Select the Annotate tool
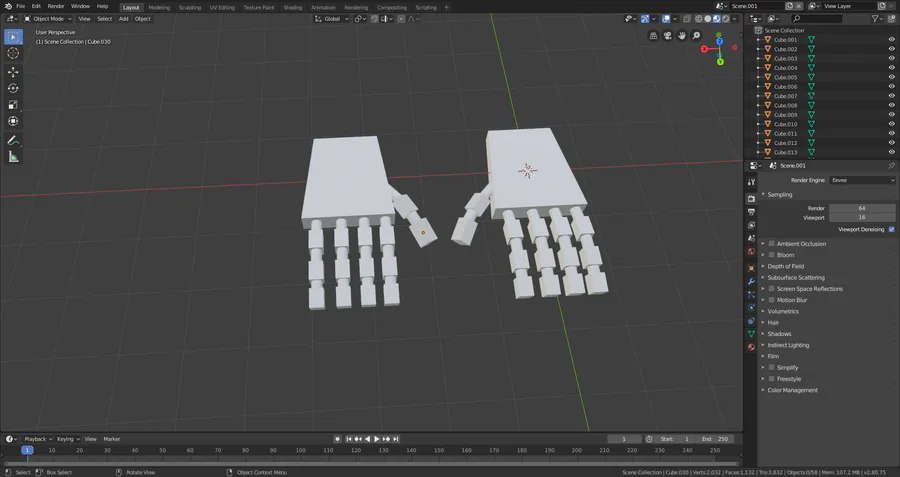 click(x=13, y=140)
